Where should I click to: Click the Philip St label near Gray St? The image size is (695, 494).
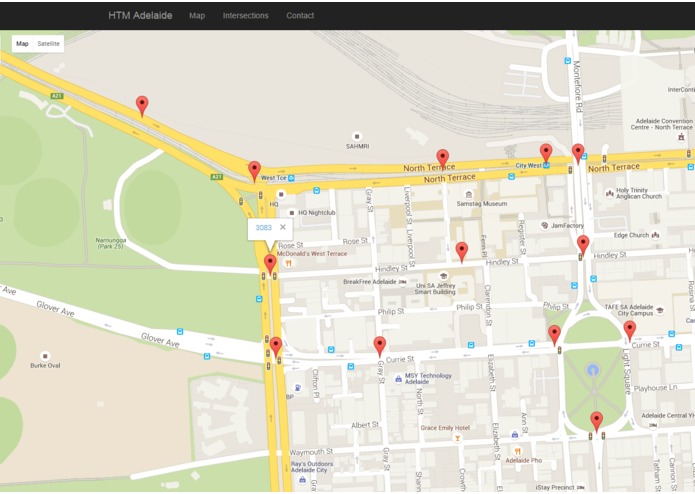coord(390,312)
